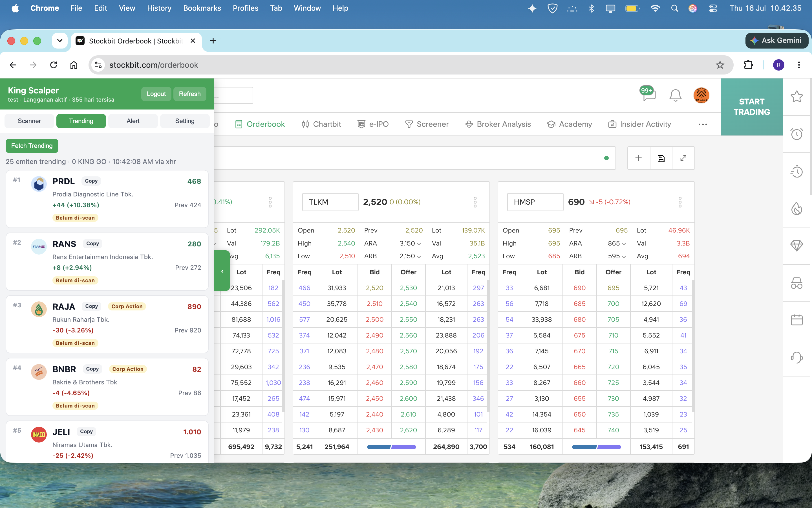Open the spy glasses icon in sidebar
The width and height of the screenshot is (812, 508).
(x=796, y=283)
